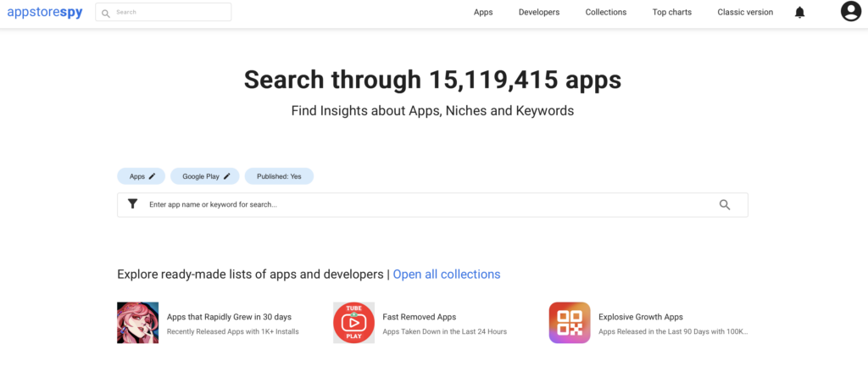Viewport: 868px width, 372px height.
Task: Click the appstorespy logo
Action: [x=45, y=12]
